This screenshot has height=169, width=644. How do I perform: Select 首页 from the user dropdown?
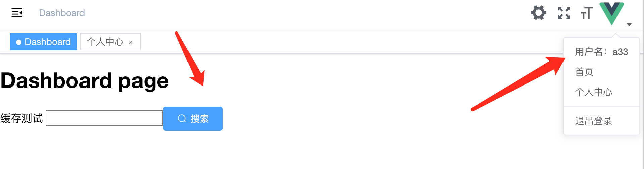584,72
